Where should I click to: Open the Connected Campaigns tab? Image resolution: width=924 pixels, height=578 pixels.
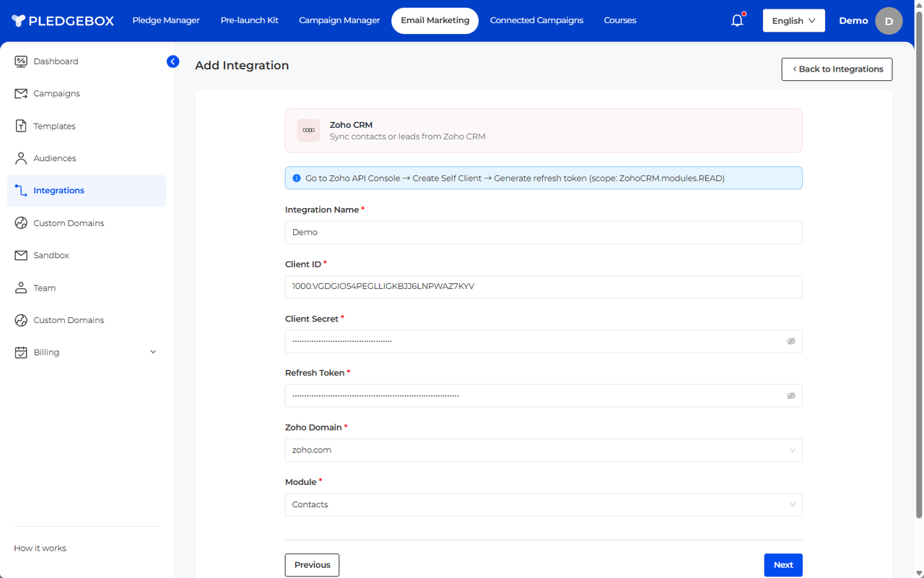(x=536, y=20)
